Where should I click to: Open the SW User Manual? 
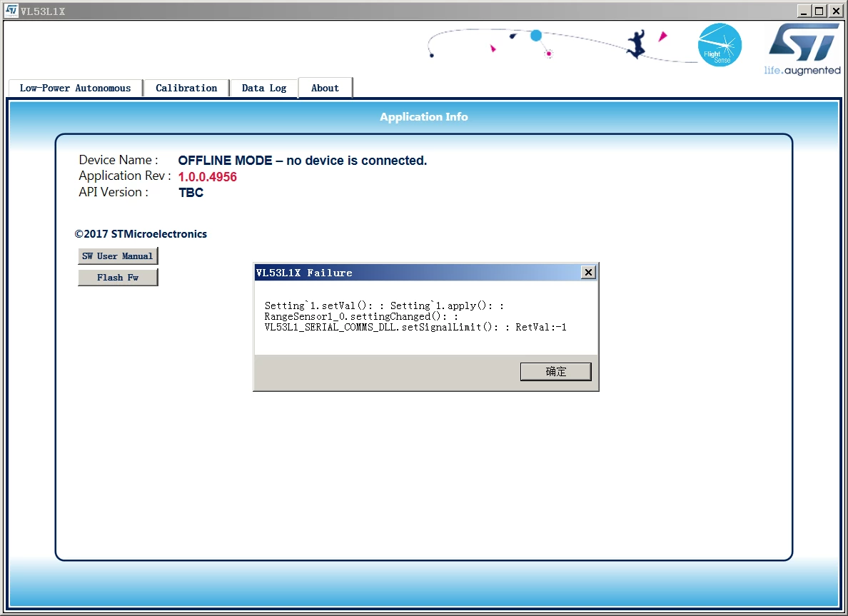118,256
